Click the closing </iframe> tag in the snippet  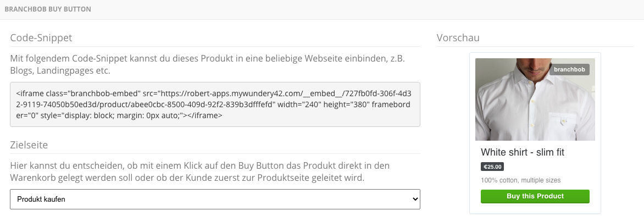(x=205, y=116)
